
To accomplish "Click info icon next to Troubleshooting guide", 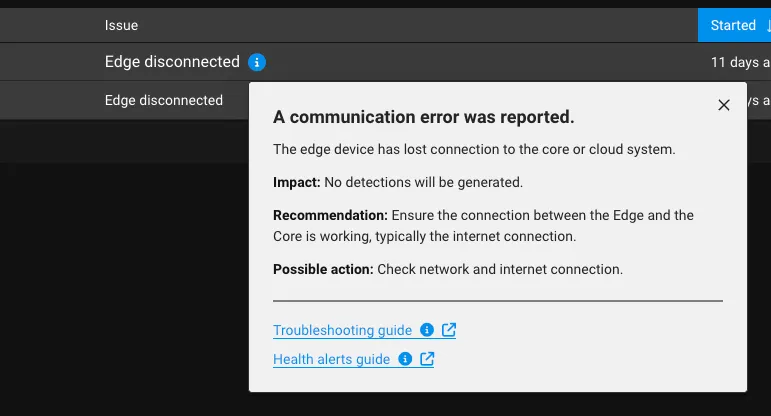I will coord(427,329).
